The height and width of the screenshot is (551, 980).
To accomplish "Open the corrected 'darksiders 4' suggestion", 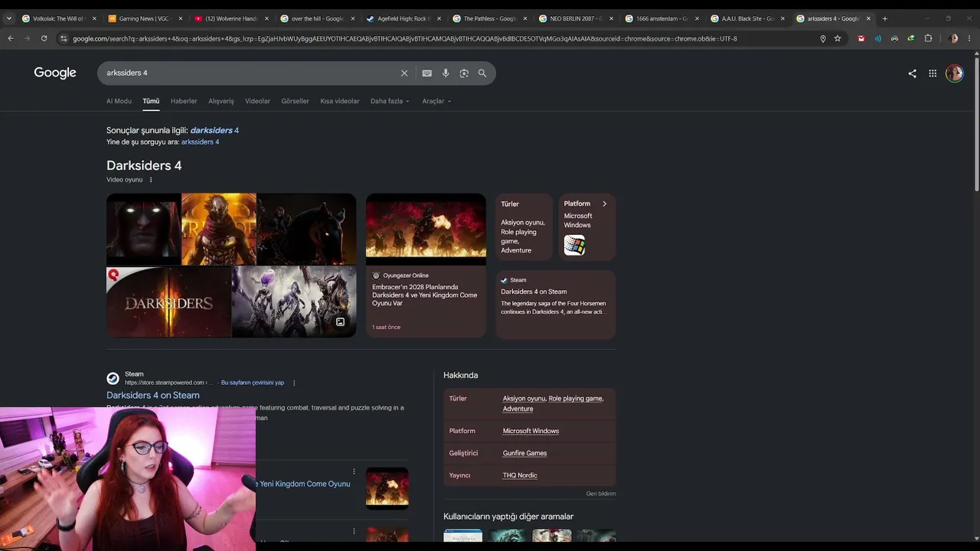I will click(x=214, y=130).
